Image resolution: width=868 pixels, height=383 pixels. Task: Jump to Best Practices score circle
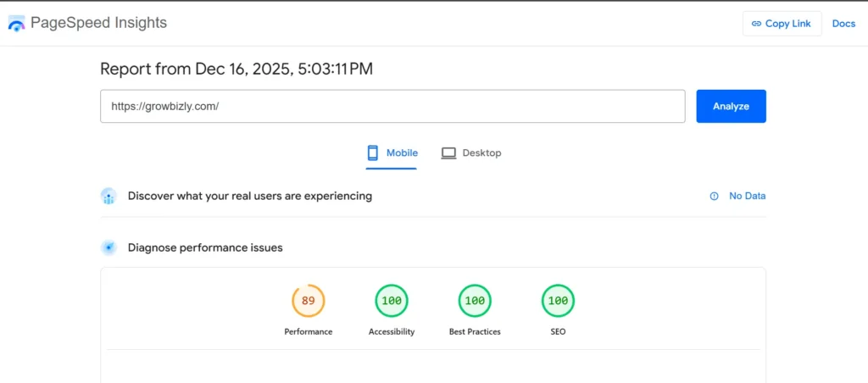[x=475, y=301]
